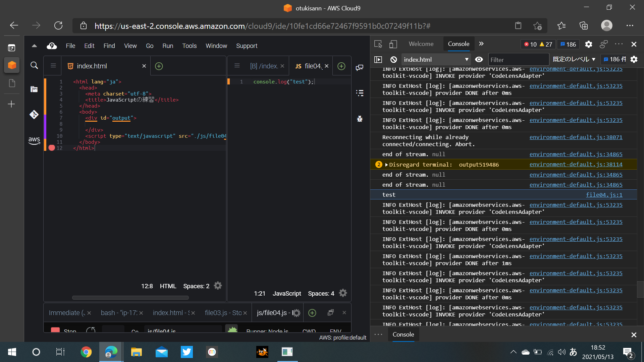The width and height of the screenshot is (644, 362).
Task: Maximize the bottom console panel
Action: 330,312
